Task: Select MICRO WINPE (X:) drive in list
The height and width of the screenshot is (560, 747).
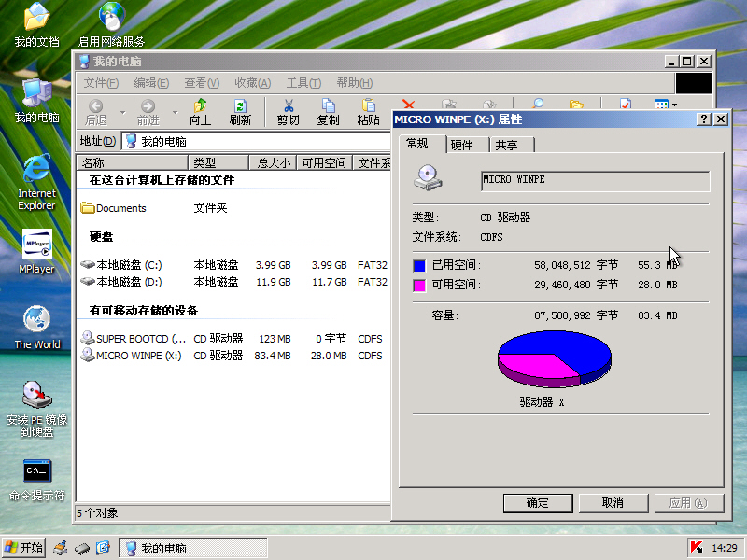Action: [132, 356]
